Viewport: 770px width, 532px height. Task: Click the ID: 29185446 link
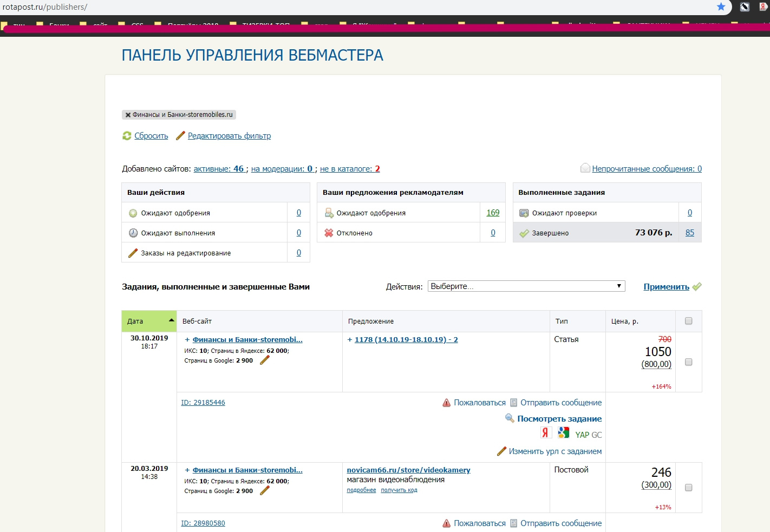tap(203, 403)
